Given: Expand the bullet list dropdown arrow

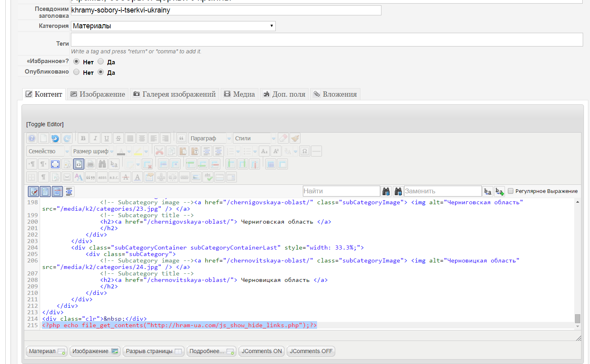Looking at the screenshot, I should pyautogui.click(x=255, y=151).
